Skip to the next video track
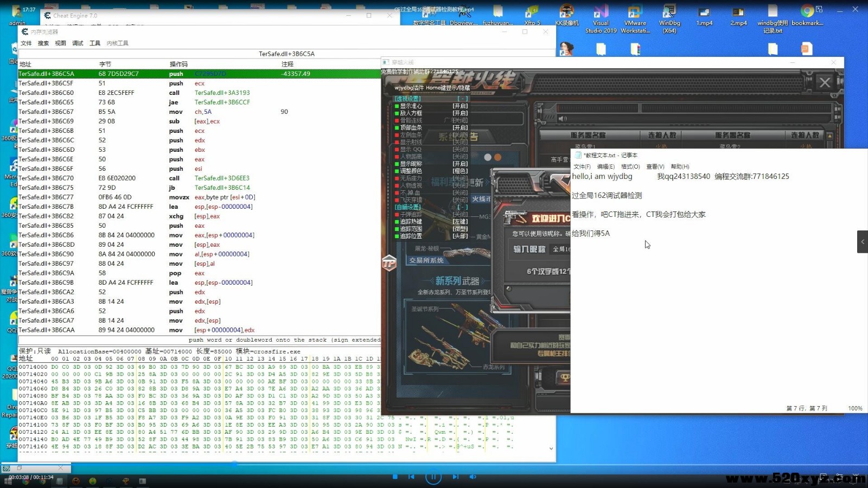This screenshot has width=868, height=488. (455, 477)
